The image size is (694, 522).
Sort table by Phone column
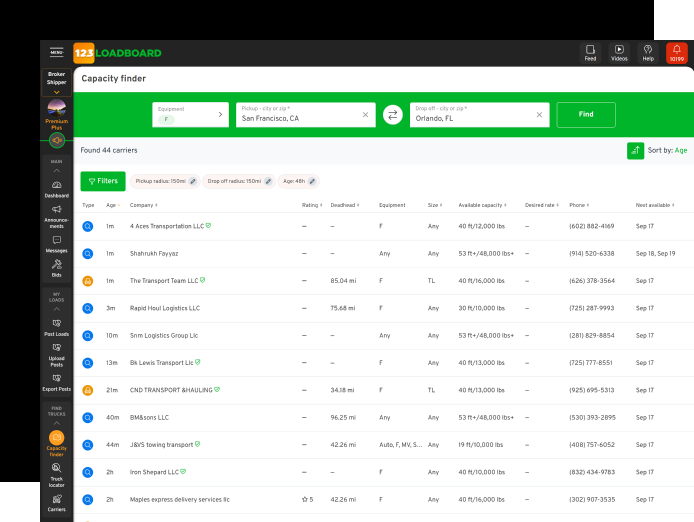point(579,205)
